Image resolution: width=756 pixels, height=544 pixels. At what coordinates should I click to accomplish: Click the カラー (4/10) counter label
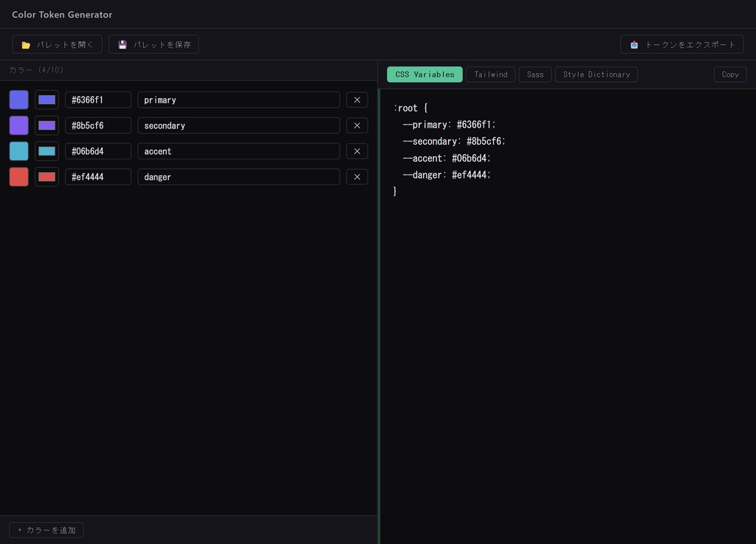pos(36,70)
